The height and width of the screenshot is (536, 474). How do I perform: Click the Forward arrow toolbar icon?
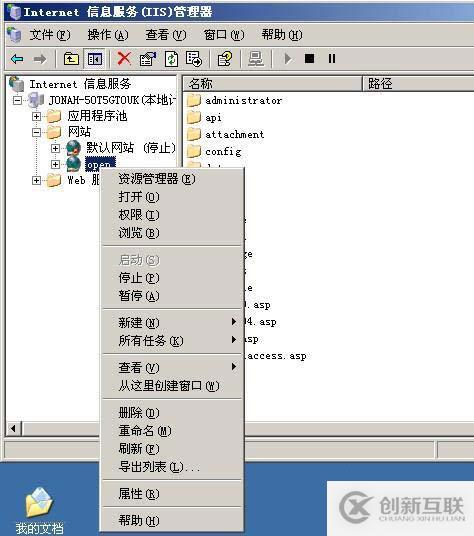point(40,59)
